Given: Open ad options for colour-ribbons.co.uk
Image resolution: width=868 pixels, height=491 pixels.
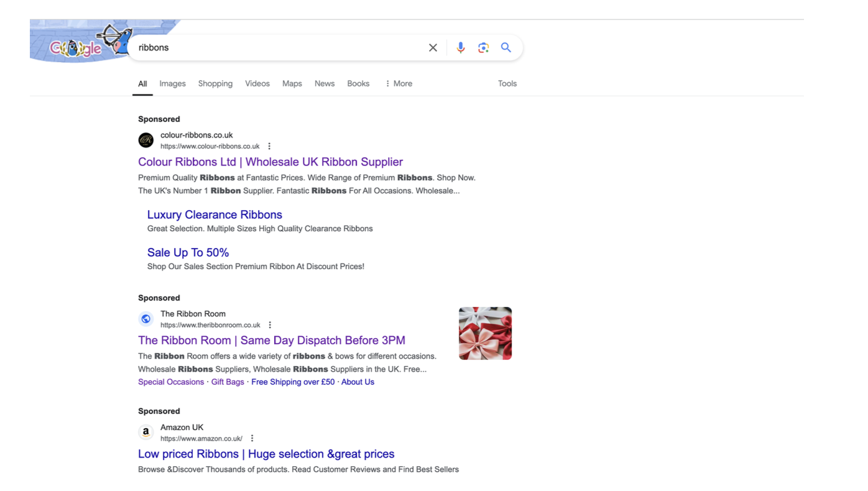Looking at the screenshot, I should [269, 147].
